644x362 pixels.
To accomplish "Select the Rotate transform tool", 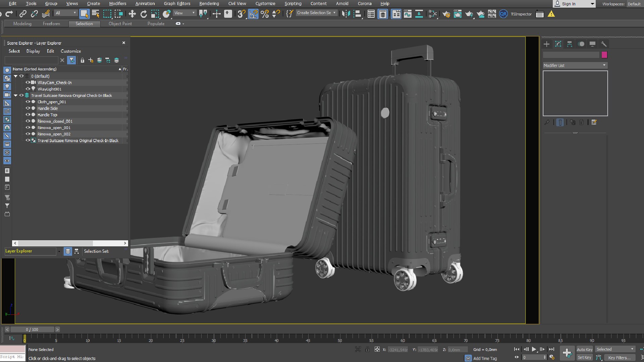I will point(144,14).
